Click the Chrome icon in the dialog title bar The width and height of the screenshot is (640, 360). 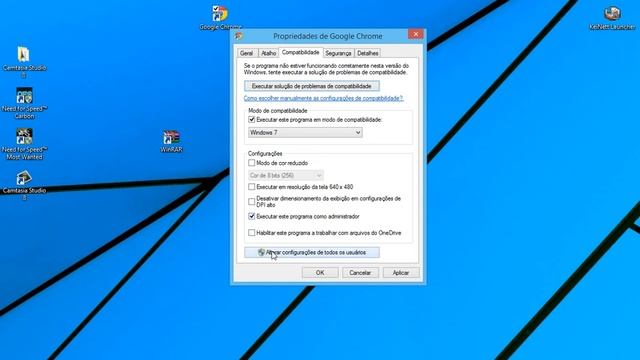(x=239, y=36)
